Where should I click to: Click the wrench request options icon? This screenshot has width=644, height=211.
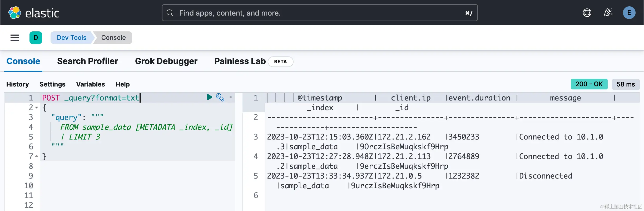click(220, 97)
